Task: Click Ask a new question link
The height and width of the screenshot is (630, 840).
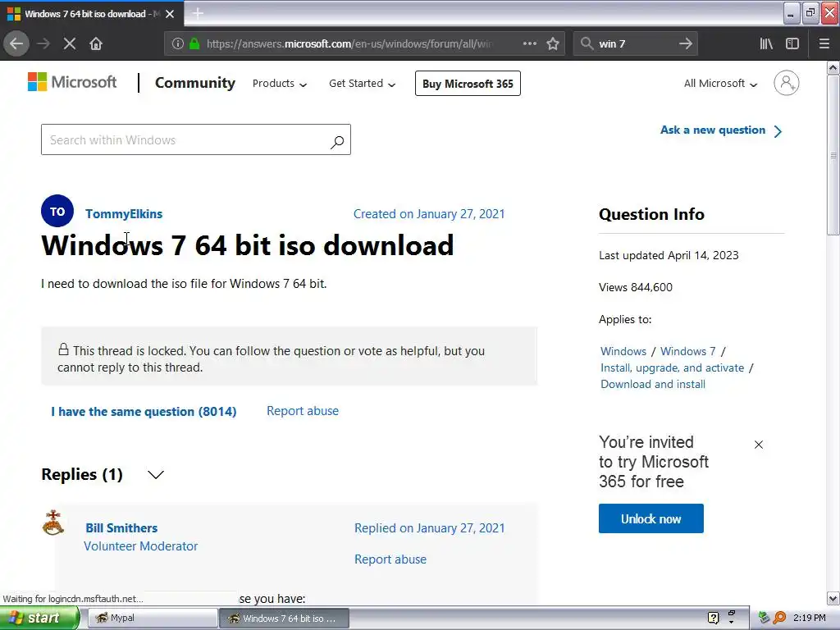Action: click(x=713, y=130)
